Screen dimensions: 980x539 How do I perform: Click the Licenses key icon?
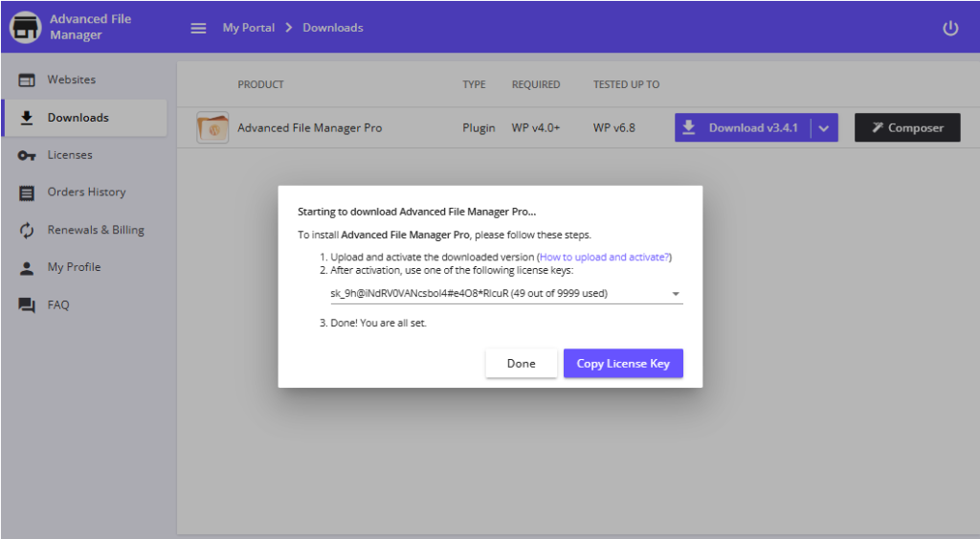[x=27, y=155]
